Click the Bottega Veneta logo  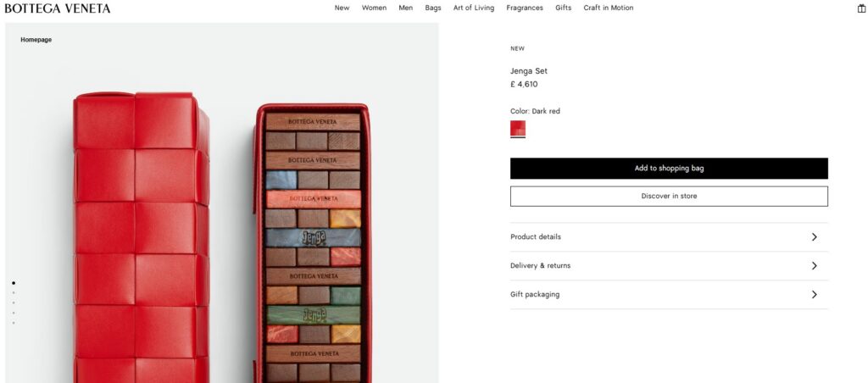58,8
